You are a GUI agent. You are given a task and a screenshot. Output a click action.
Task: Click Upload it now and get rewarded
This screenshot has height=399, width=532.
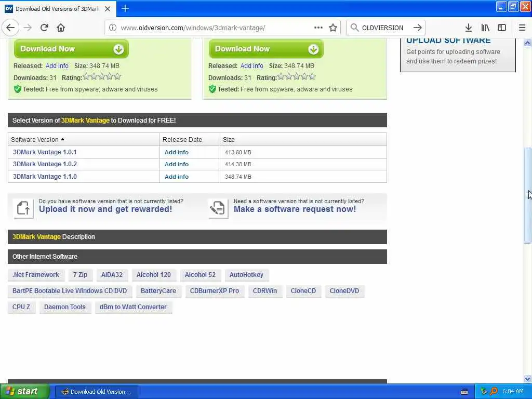[105, 209]
